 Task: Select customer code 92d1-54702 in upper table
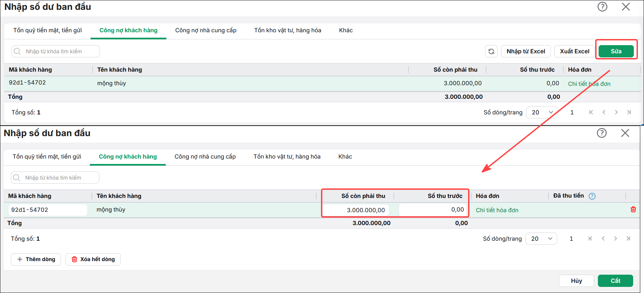pos(27,83)
